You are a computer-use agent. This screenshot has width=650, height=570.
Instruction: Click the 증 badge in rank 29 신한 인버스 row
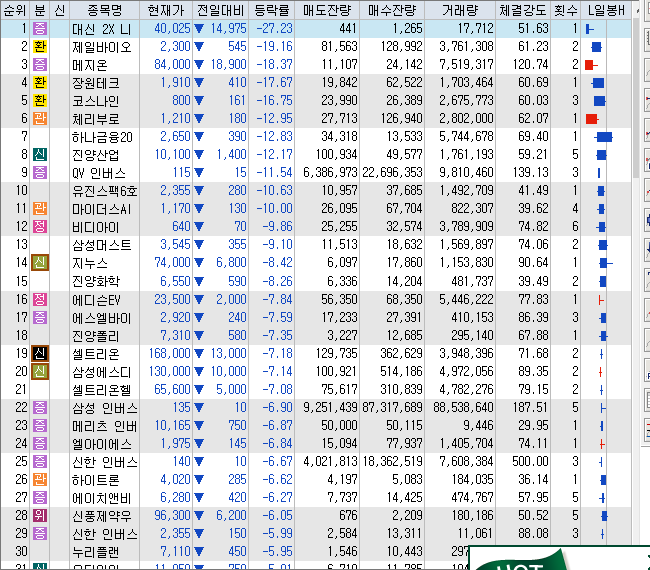pos(40,534)
